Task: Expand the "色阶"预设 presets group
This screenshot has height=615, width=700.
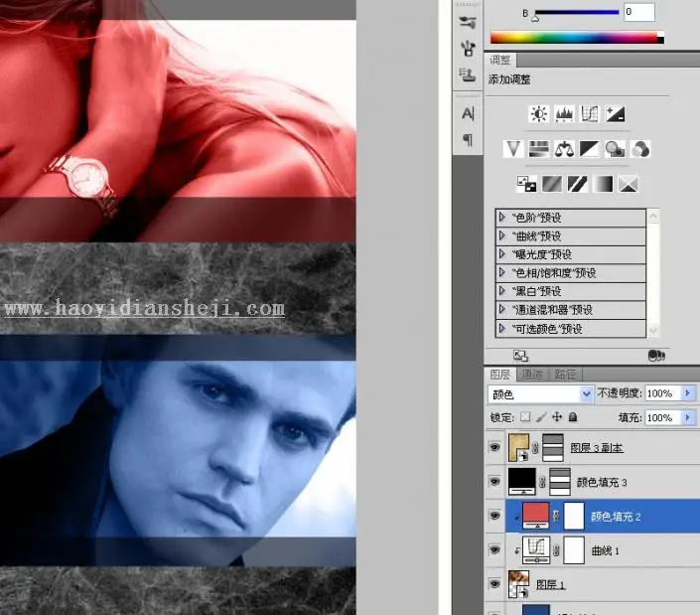Action: [502, 218]
